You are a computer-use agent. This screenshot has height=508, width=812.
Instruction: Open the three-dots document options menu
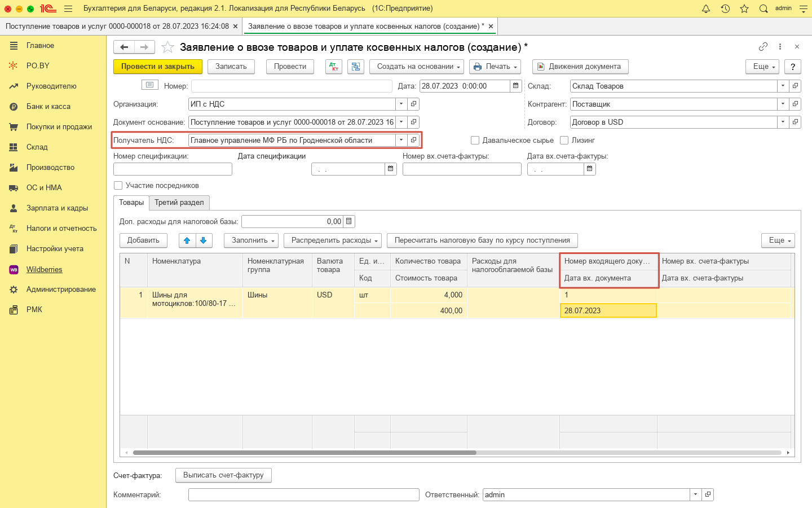click(780, 47)
